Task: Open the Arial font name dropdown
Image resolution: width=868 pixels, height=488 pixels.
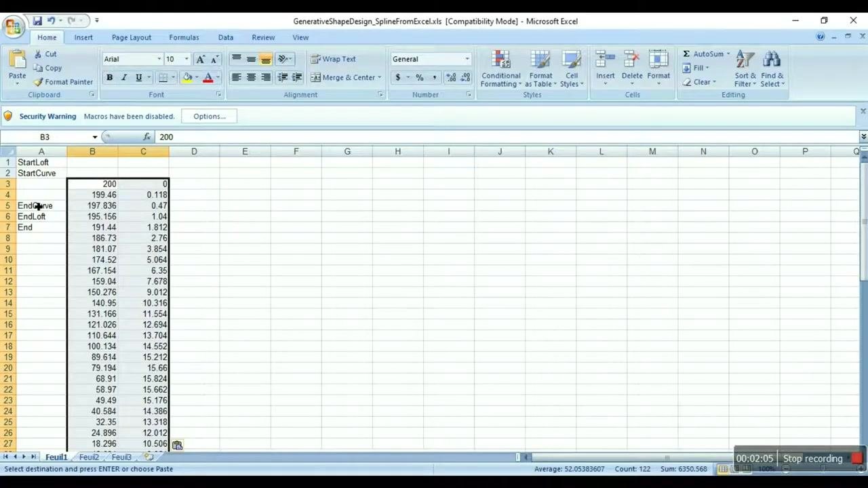Action: click(x=159, y=59)
